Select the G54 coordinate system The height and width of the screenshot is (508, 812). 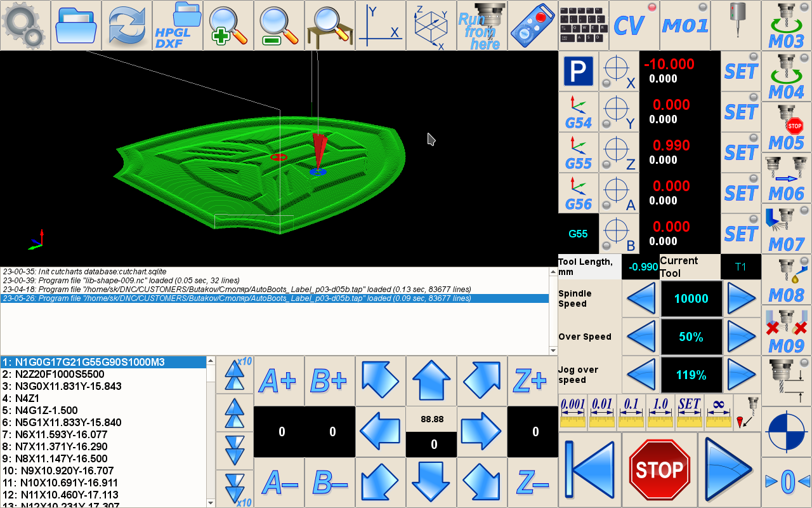coord(578,112)
